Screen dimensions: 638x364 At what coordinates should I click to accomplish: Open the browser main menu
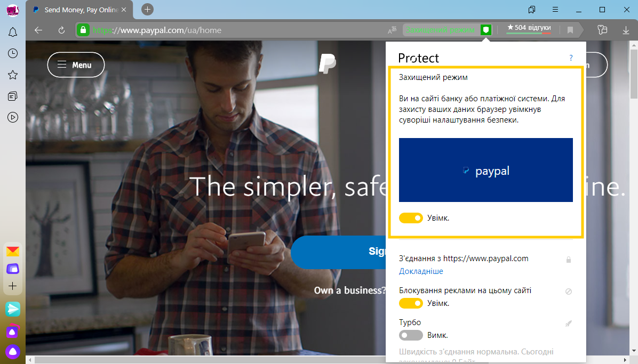click(555, 10)
